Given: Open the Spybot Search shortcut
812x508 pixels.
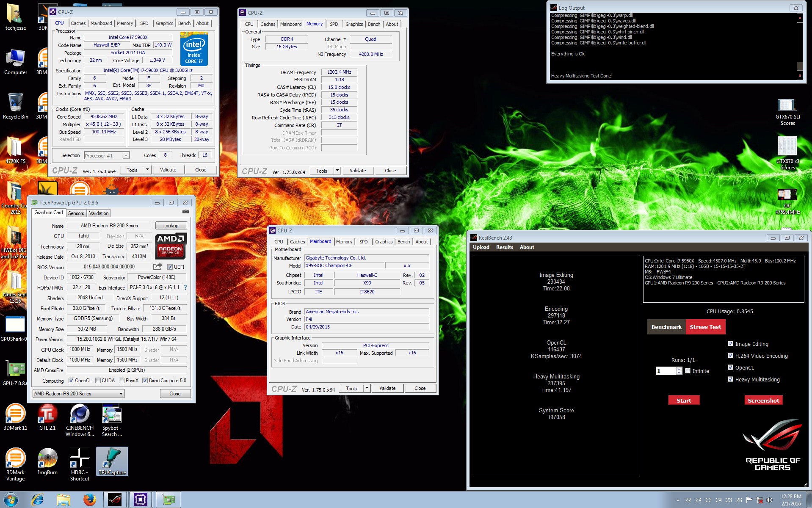Looking at the screenshot, I should 112,420.
